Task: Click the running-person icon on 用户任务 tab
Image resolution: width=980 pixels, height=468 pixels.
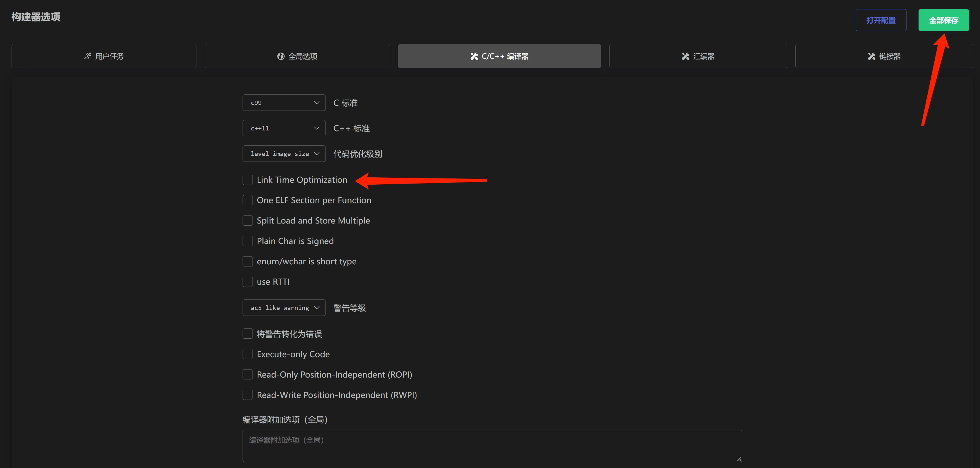Action: [87, 56]
